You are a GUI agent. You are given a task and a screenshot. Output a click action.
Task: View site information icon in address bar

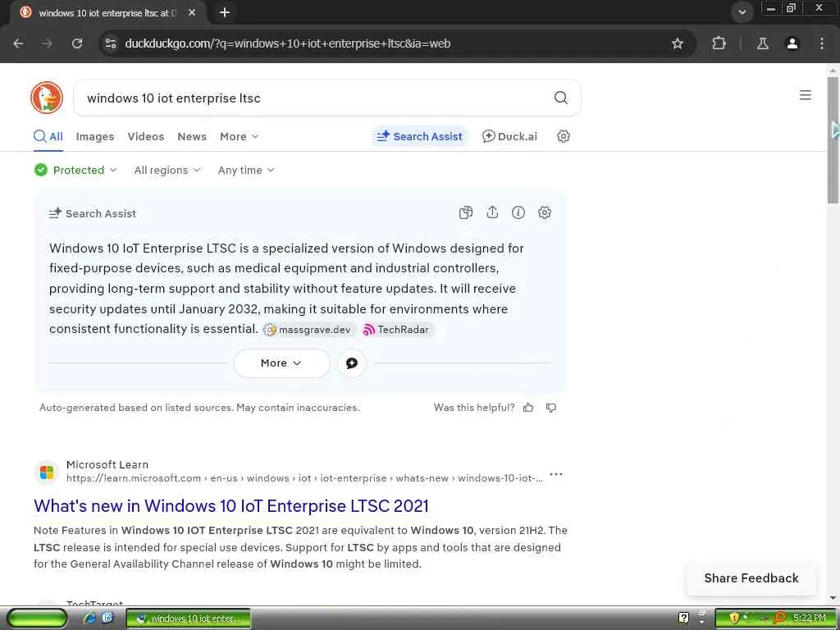coord(111,43)
